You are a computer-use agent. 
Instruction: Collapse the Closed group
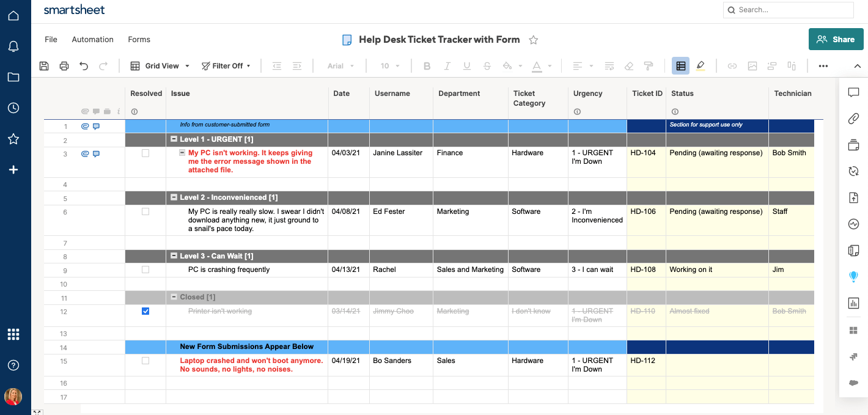point(174,297)
